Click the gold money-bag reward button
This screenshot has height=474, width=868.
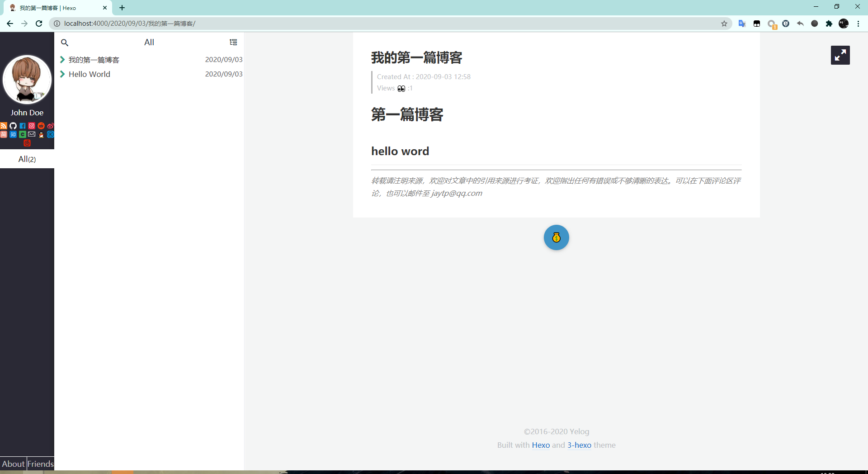pos(556,237)
